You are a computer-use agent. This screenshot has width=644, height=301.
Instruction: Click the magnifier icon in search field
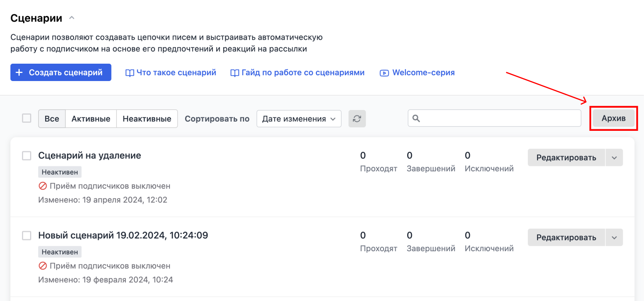(416, 118)
